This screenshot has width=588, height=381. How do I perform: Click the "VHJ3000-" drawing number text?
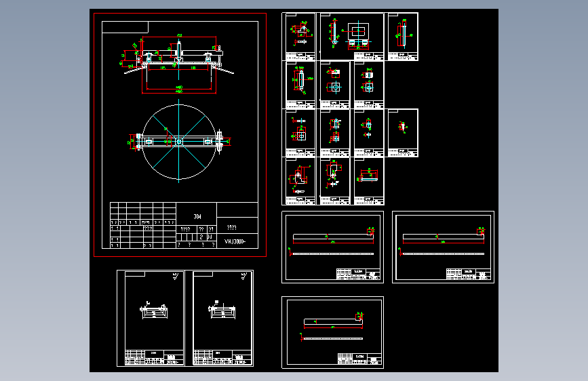click(x=235, y=241)
